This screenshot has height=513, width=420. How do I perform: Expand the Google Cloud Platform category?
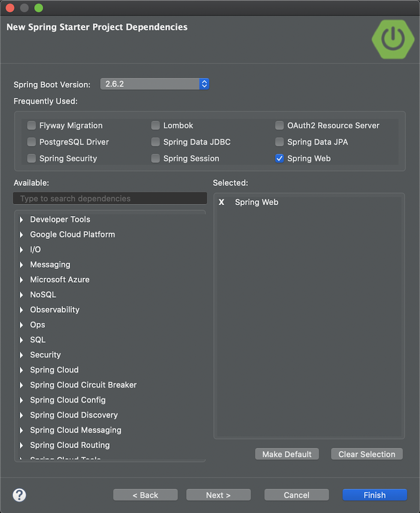click(x=21, y=235)
